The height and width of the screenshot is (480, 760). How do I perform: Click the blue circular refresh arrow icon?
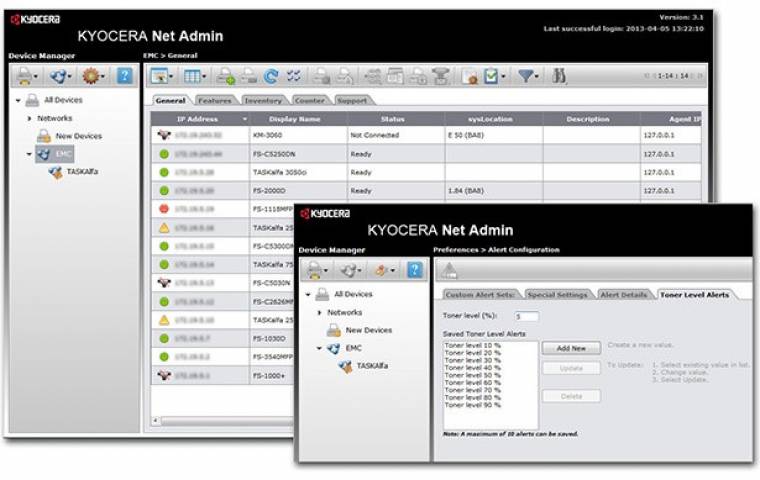tap(271, 76)
